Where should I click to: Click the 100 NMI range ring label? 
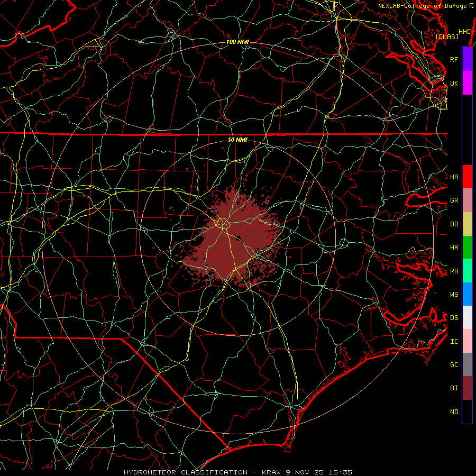pyautogui.click(x=237, y=42)
